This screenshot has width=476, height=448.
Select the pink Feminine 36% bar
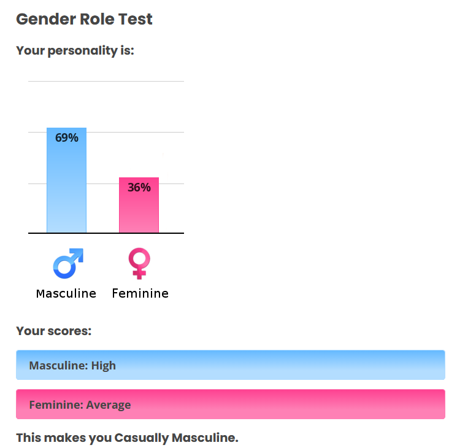pos(139,205)
